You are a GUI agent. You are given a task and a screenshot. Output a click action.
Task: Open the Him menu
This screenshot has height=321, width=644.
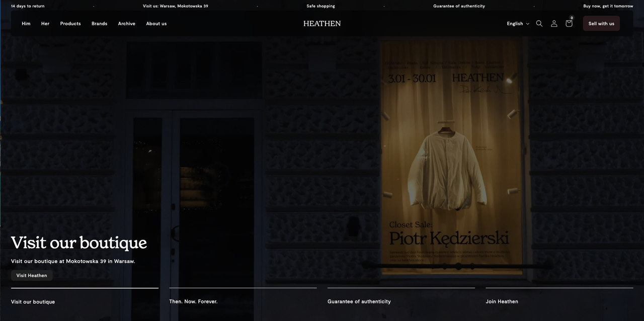(x=26, y=24)
